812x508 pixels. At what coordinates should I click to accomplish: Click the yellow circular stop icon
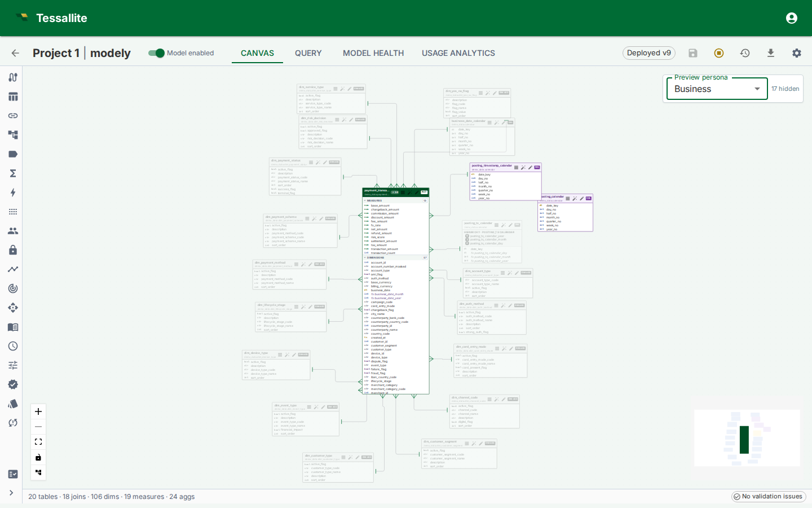(719, 53)
